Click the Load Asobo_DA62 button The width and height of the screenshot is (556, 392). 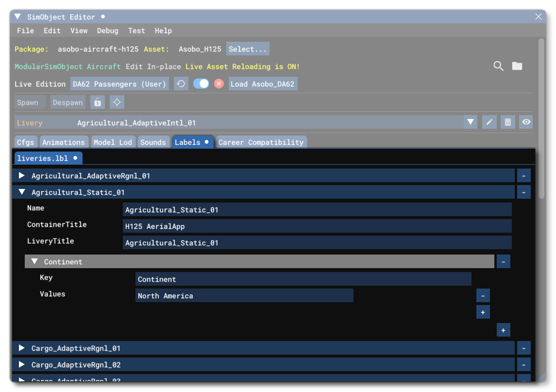click(262, 84)
